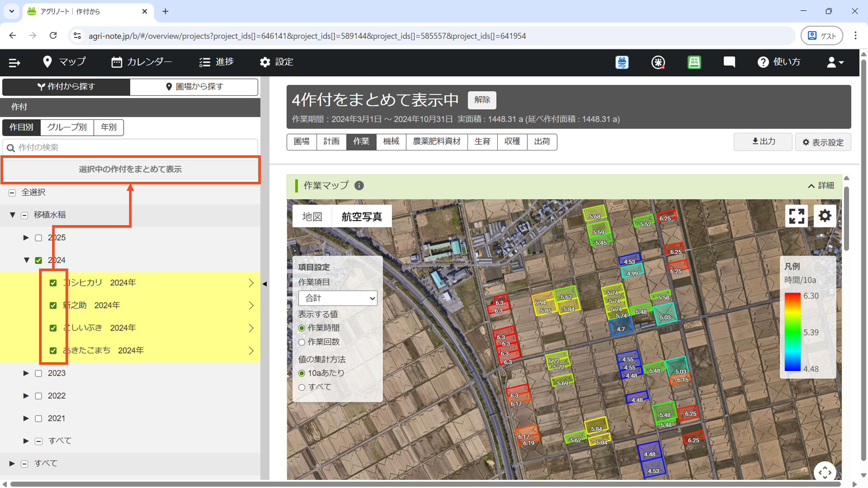Open the tab search dropdown arrow
This screenshot has height=488, width=868.
(x=12, y=11)
